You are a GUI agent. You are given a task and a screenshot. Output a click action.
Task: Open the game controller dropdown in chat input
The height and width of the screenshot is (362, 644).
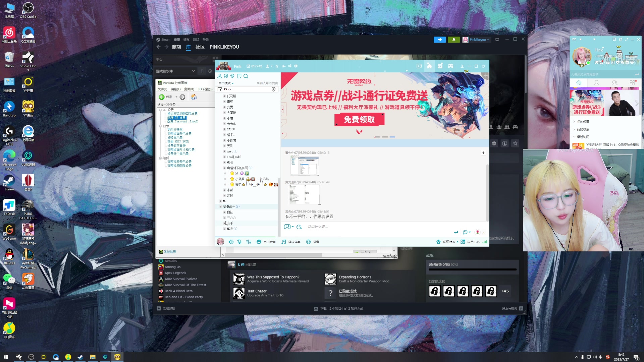pyautogui.click(x=288, y=227)
